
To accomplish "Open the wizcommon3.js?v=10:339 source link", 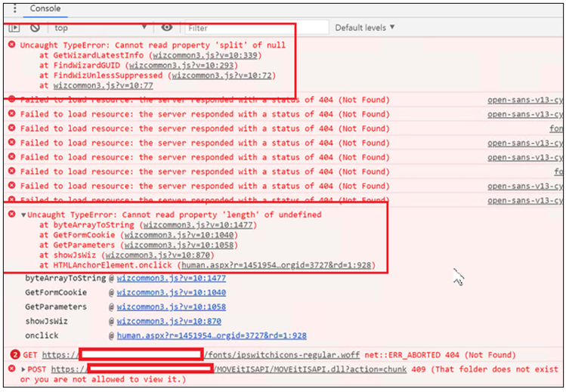I will [x=206, y=55].
